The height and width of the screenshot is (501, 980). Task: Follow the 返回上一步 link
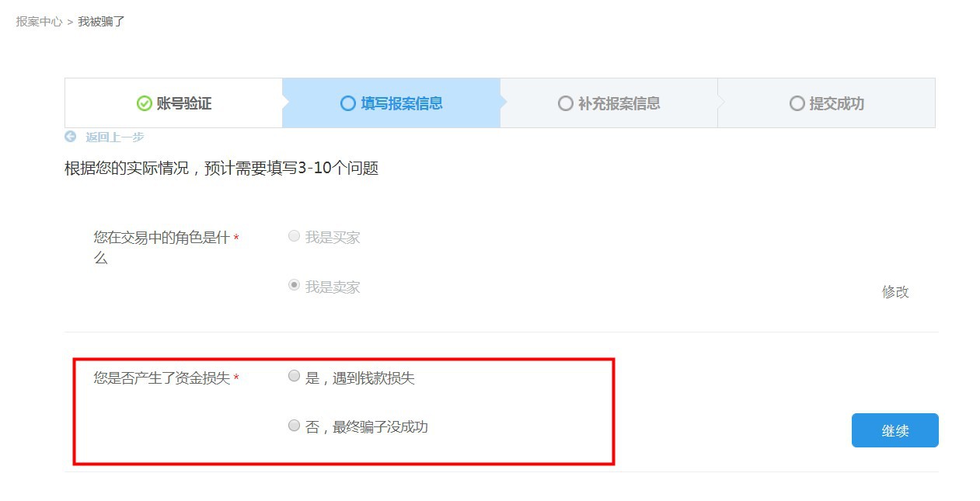[x=114, y=137]
